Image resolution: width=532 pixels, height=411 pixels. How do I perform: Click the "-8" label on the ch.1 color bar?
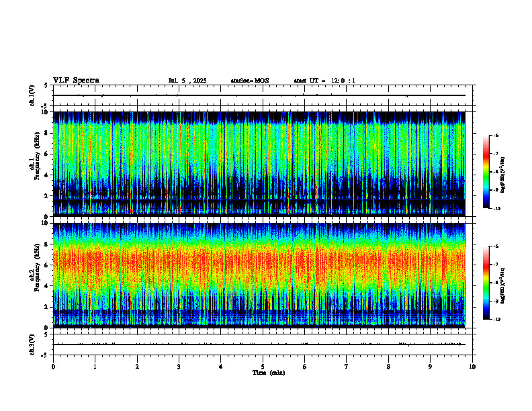pyautogui.click(x=496, y=172)
